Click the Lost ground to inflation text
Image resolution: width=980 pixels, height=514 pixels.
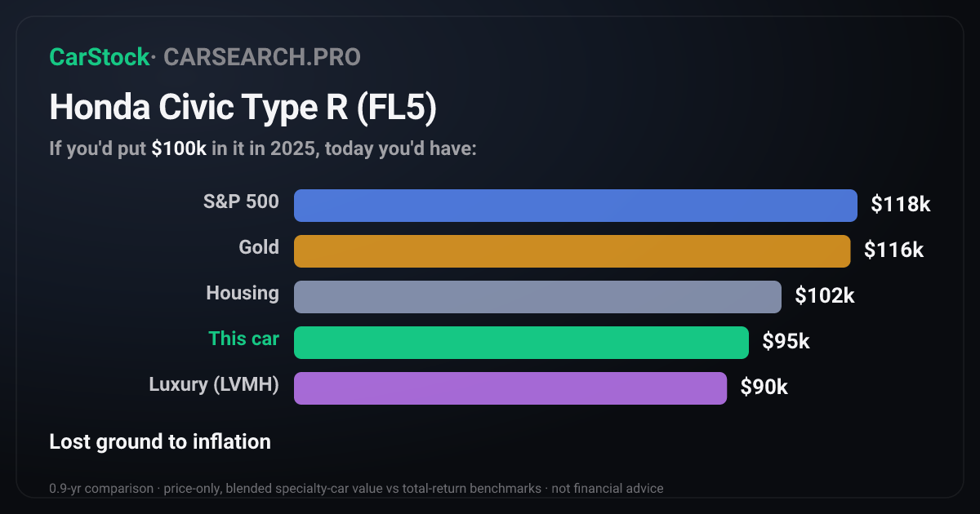[160, 442]
